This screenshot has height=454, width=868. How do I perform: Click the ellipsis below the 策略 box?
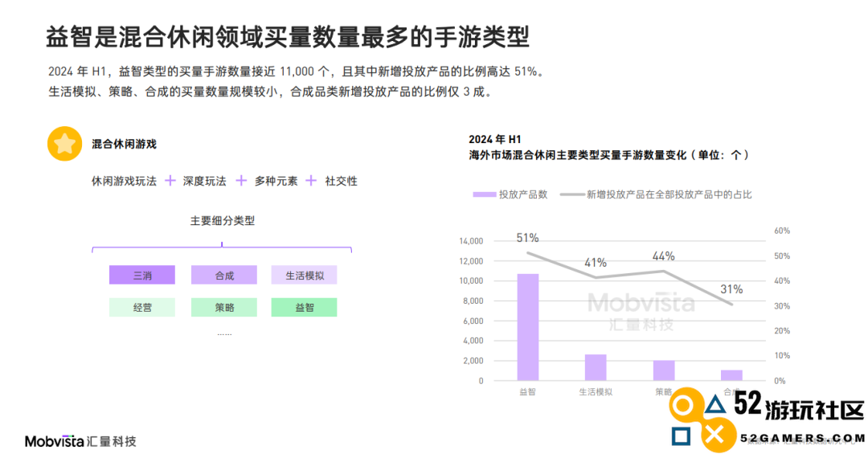[x=224, y=334]
